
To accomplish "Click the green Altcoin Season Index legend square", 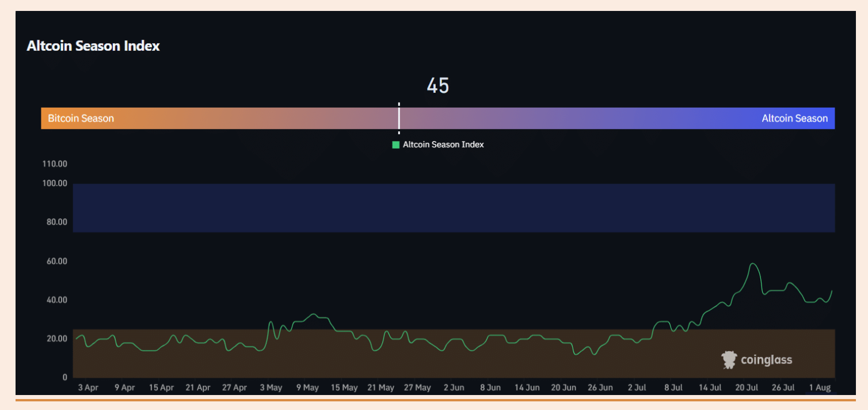I will pyautogui.click(x=395, y=145).
